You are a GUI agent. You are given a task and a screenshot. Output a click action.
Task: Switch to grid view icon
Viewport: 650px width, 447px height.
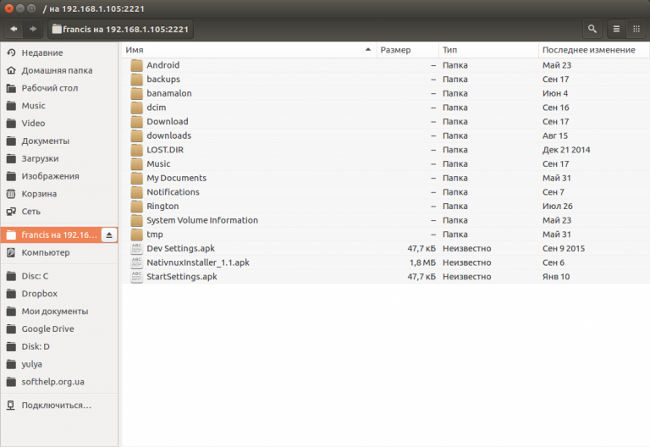pyautogui.click(x=636, y=29)
